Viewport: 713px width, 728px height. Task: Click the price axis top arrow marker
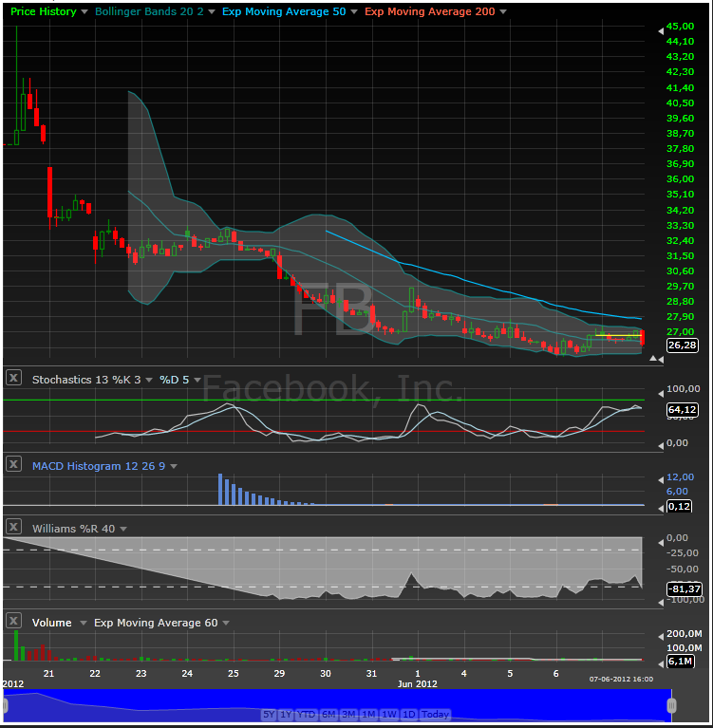tap(661, 31)
